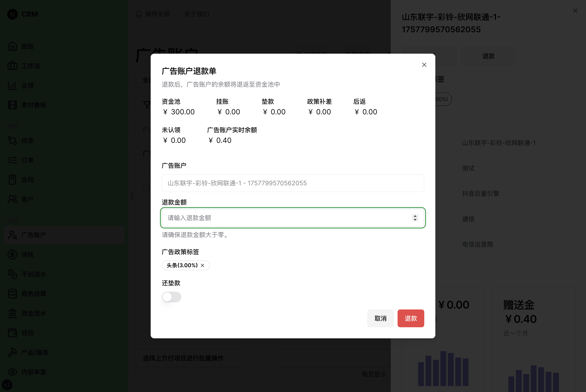Remove the 头条(3.00%) policy tag
The image size is (586, 392).
[x=203, y=265]
